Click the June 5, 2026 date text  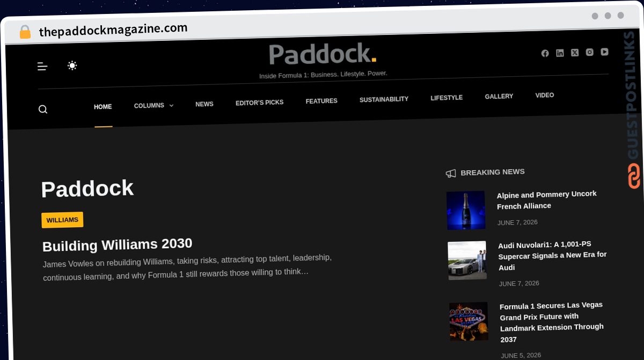[521, 356]
